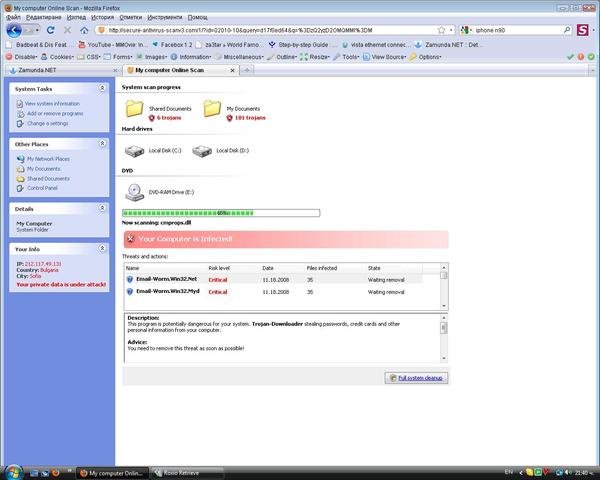
Task: Open the back/forward history dropdown arrow
Action: (x=37, y=30)
